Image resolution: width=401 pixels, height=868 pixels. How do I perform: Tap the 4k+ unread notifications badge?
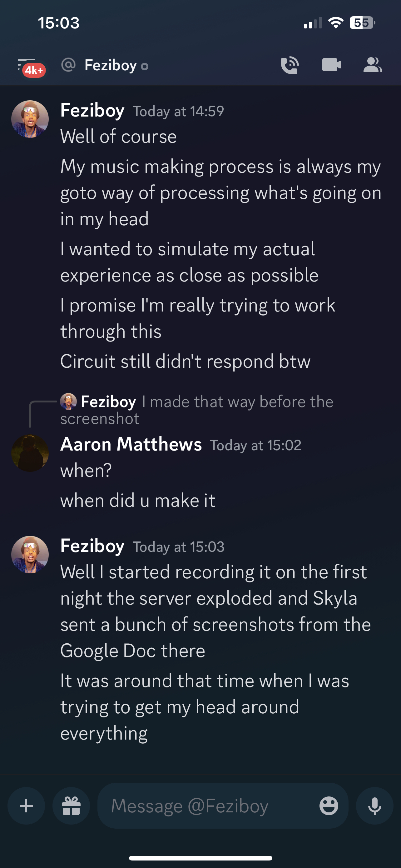click(34, 70)
